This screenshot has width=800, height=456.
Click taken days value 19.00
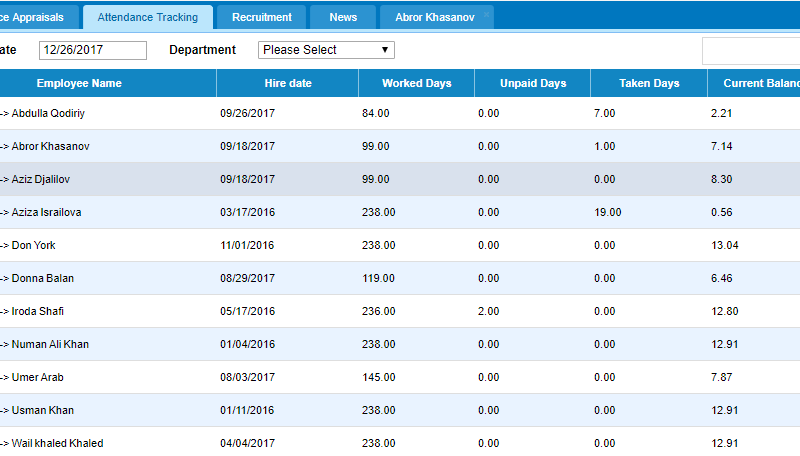point(608,212)
